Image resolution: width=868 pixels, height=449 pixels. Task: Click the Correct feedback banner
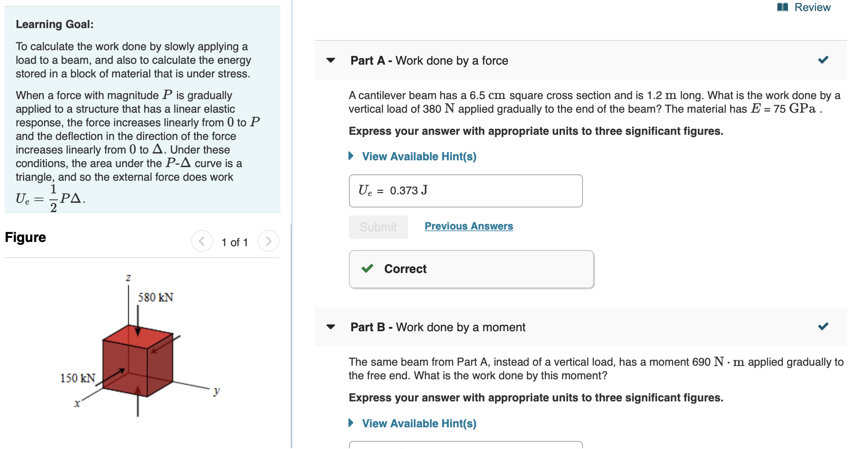tap(471, 269)
